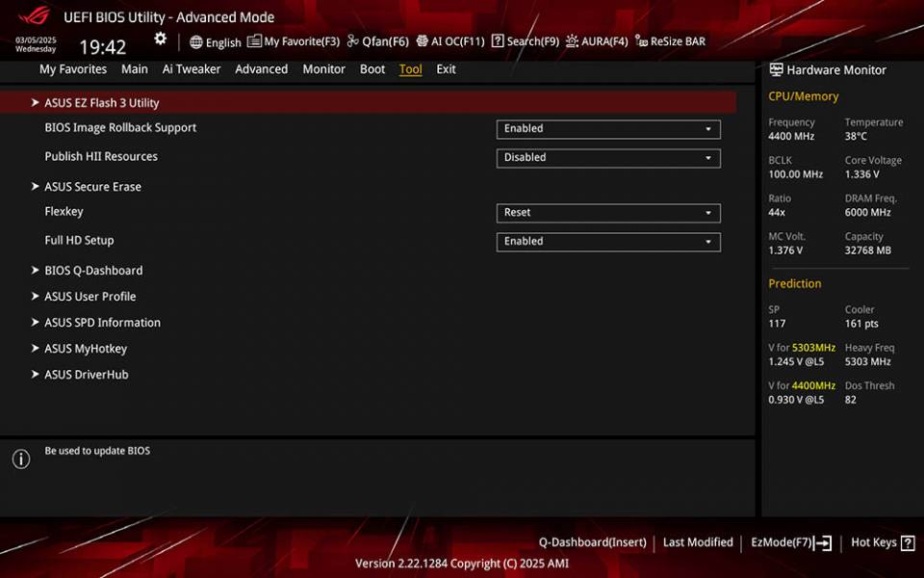Click the BIOS Image Rollback Support label

[x=120, y=127]
